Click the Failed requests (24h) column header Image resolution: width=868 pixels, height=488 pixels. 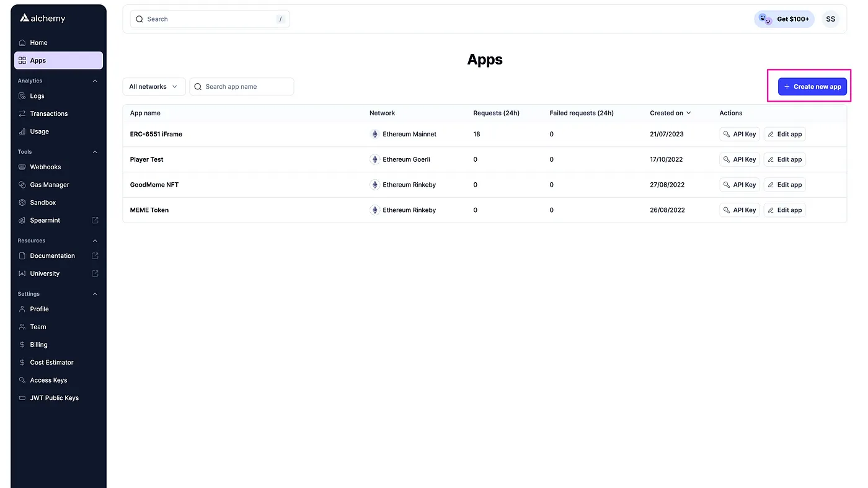[582, 113]
